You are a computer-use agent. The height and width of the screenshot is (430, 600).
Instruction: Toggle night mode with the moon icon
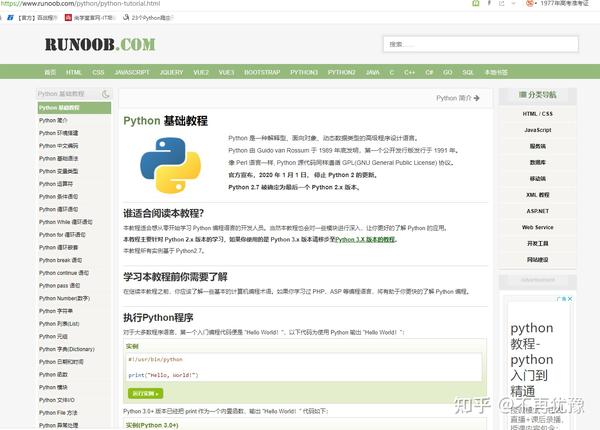106,94
